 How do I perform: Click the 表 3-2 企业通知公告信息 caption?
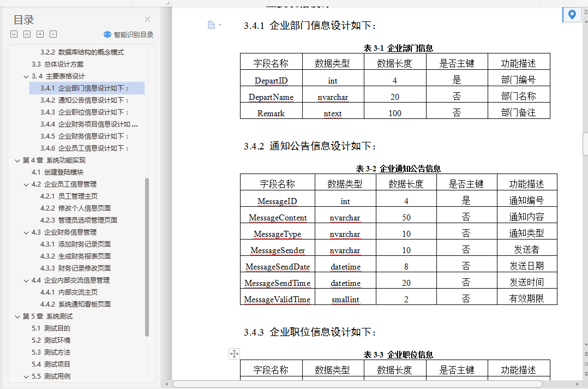point(398,169)
